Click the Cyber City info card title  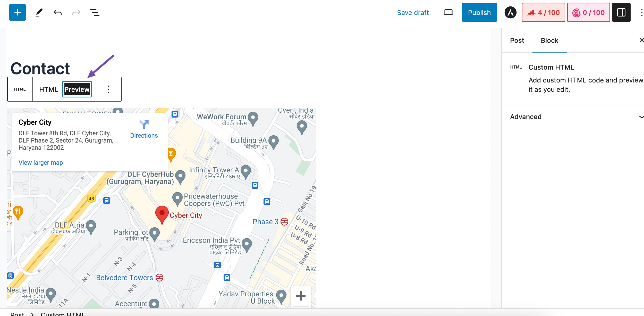tap(35, 122)
